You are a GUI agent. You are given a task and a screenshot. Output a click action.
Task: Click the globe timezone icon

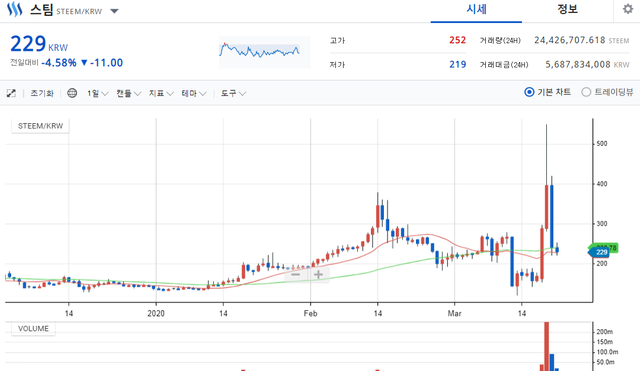(72, 93)
